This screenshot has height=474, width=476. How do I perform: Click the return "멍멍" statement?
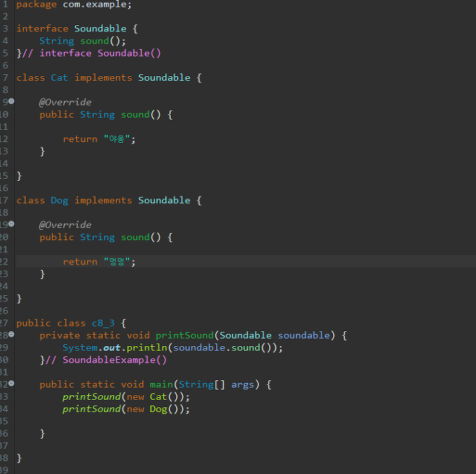[x=99, y=262]
